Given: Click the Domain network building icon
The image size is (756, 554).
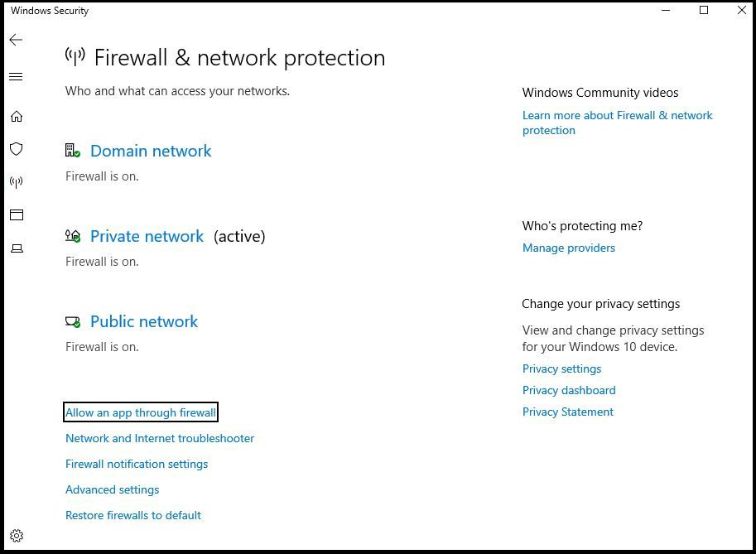Looking at the screenshot, I should tap(73, 151).
